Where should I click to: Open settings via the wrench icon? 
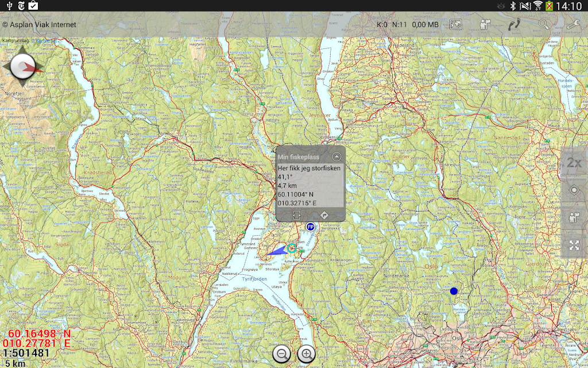(x=573, y=25)
